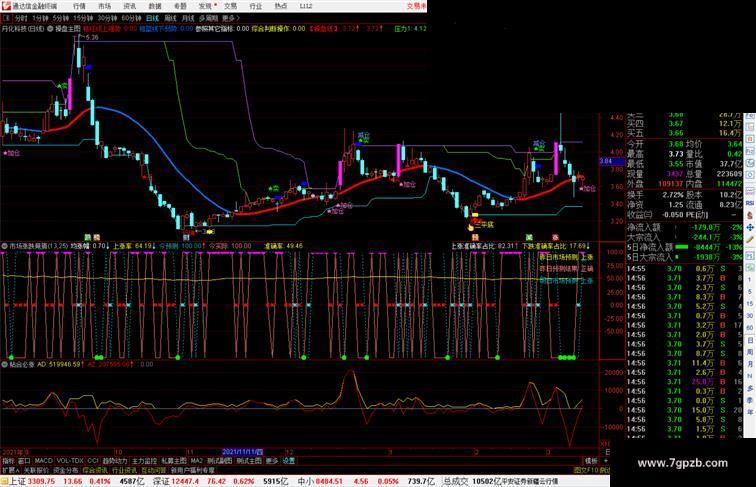Screen dimensions: 756x487
Task: Open 更多 indicators at bottom bar
Action: tap(272, 461)
